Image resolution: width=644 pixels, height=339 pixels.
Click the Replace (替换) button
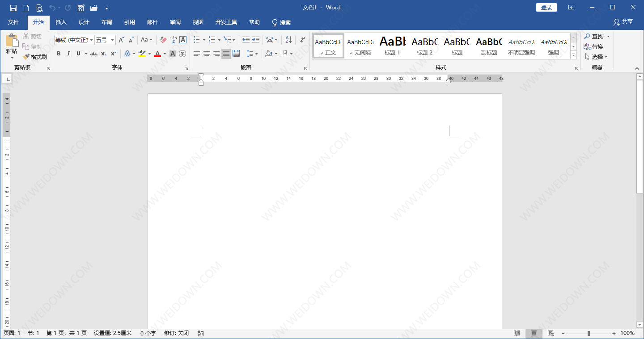pos(593,46)
